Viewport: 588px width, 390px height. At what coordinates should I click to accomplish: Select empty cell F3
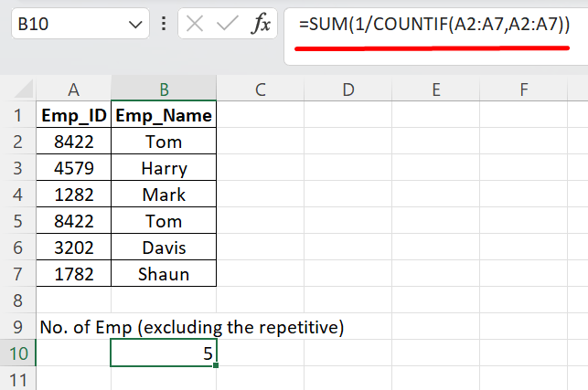point(523,168)
